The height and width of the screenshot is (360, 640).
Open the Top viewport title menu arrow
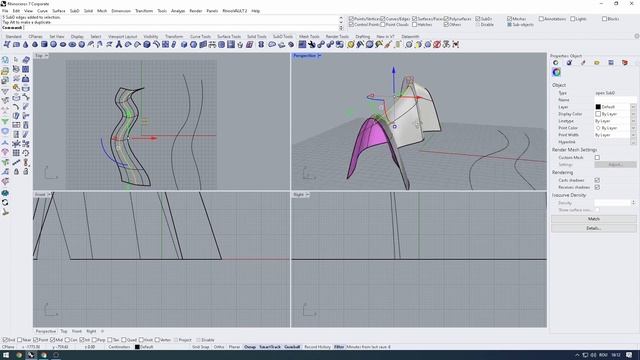coord(46,56)
